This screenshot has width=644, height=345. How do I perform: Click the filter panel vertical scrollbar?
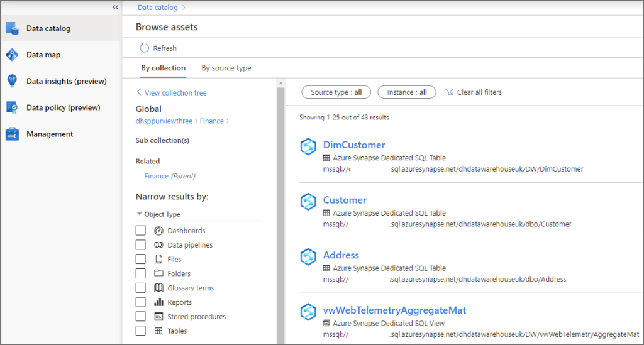pyautogui.click(x=281, y=211)
